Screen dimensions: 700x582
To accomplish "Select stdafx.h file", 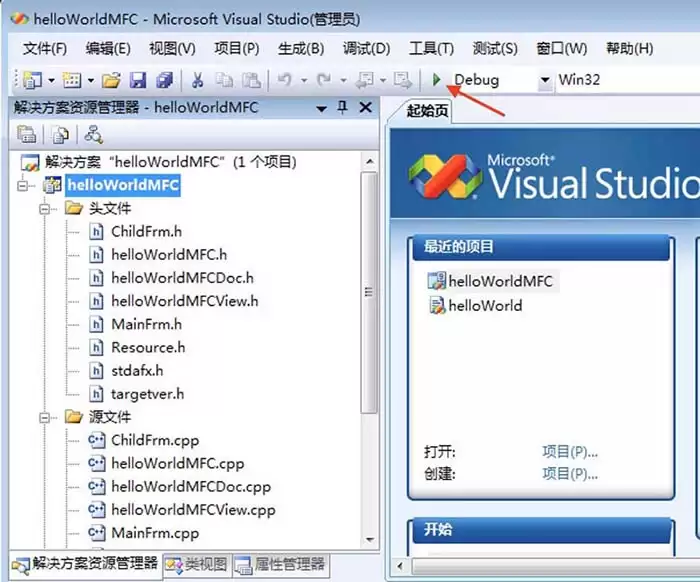I will click(x=137, y=371).
